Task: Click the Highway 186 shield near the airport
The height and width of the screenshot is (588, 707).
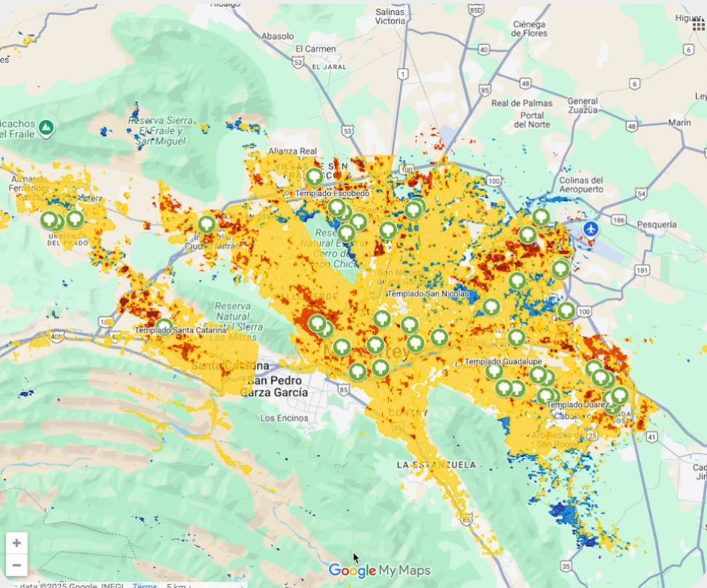Action: pos(616,220)
